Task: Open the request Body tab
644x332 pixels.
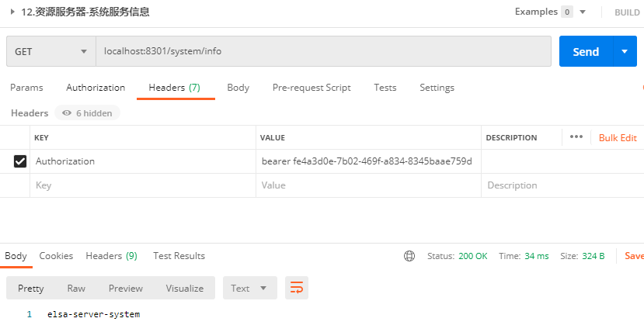Action: pos(238,88)
